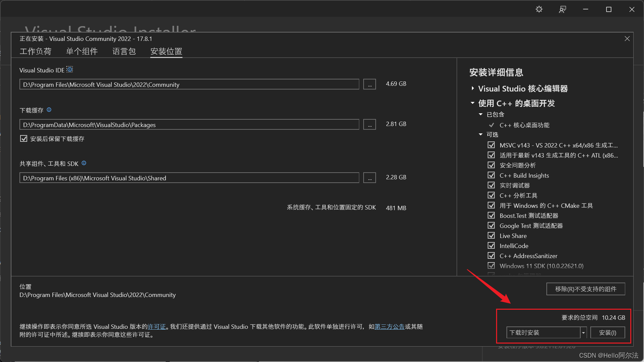Switch to the 单个组件 tab
The height and width of the screenshot is (362, 644).
coord(82,51)
